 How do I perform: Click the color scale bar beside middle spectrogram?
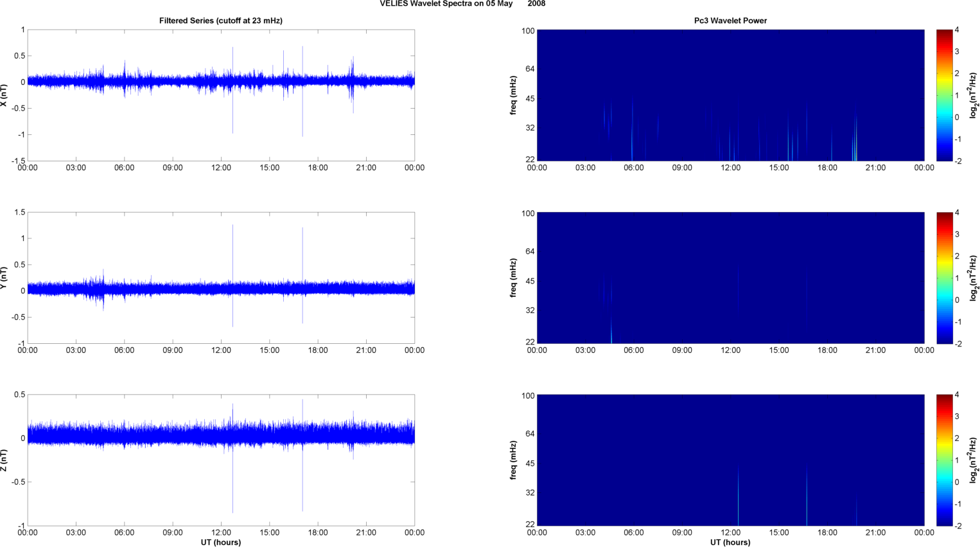[x=944, y=278]
